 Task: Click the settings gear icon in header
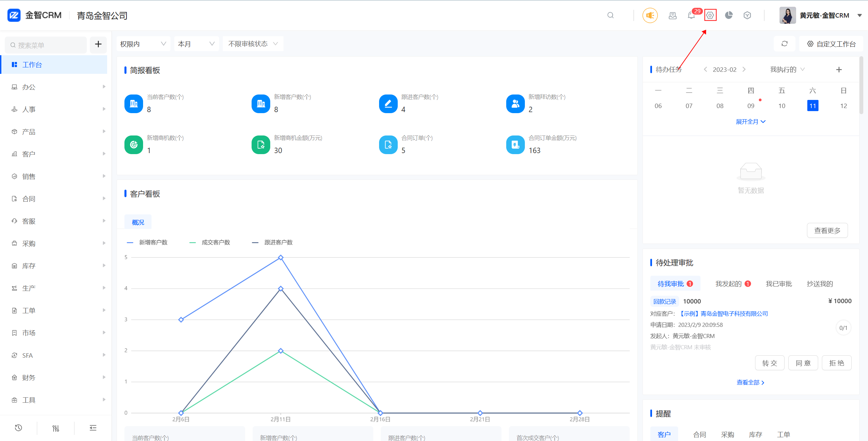pos(710,15)
